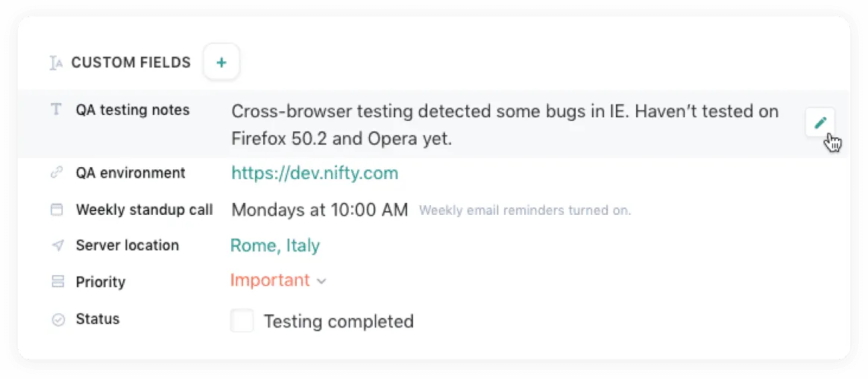Click the text type icon beside QA testing notes
This screenshot has height=379, width=868.
coord(56,110)
